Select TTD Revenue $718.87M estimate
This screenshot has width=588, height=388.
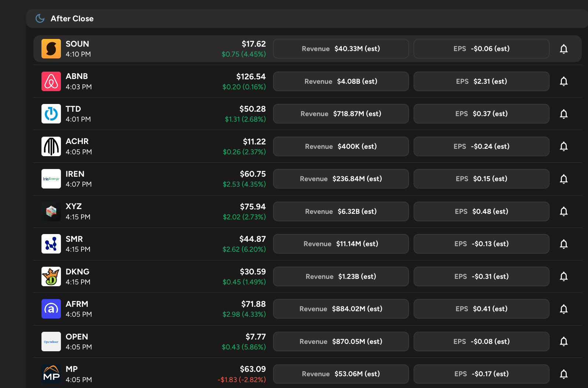[341, 114]
